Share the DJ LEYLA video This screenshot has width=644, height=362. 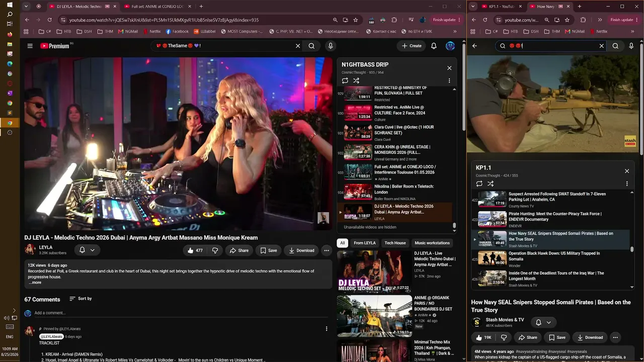click(x=239, y=250)
